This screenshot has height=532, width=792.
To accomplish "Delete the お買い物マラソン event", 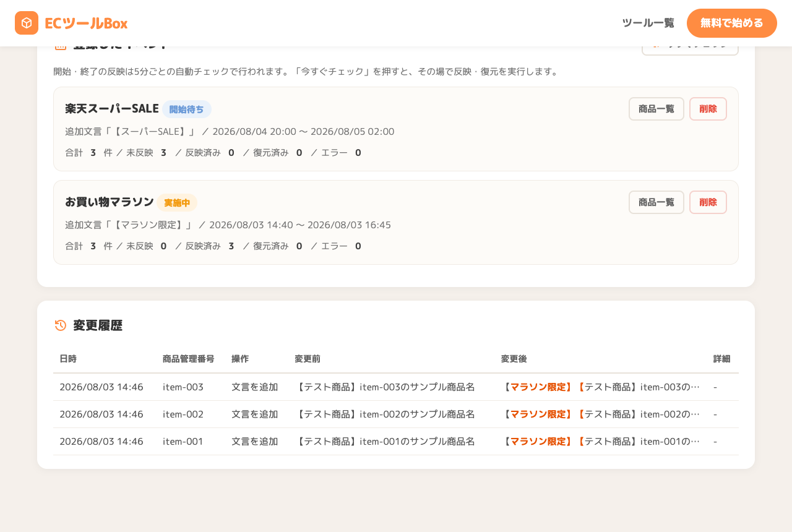I will tap(708, 202).
